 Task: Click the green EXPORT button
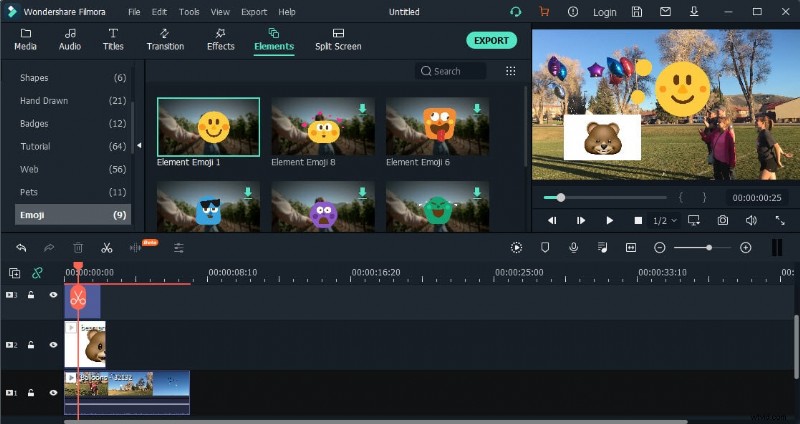pyautogui.click(x=491, y=40)
